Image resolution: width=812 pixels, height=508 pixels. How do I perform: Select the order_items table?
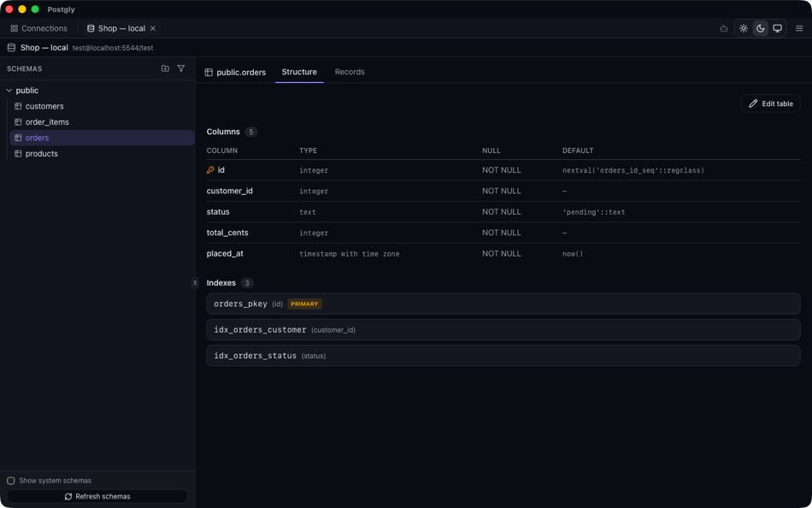[x=102, y=121]
